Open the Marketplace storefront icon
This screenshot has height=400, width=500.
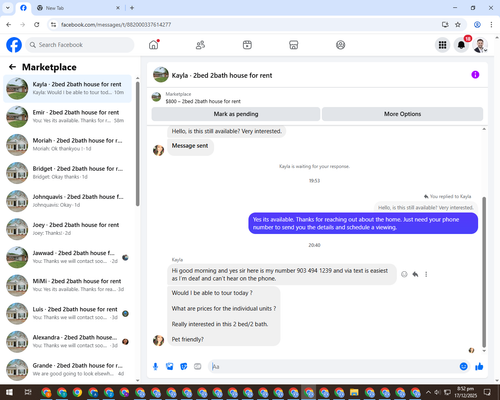(294, 45)
